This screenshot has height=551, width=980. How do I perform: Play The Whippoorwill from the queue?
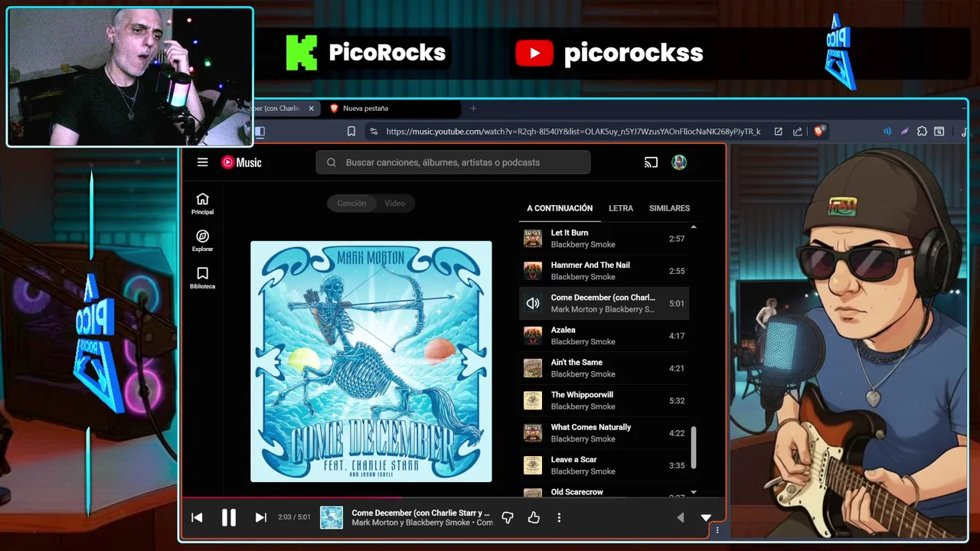pyautogui.click(x=603, y=400)
